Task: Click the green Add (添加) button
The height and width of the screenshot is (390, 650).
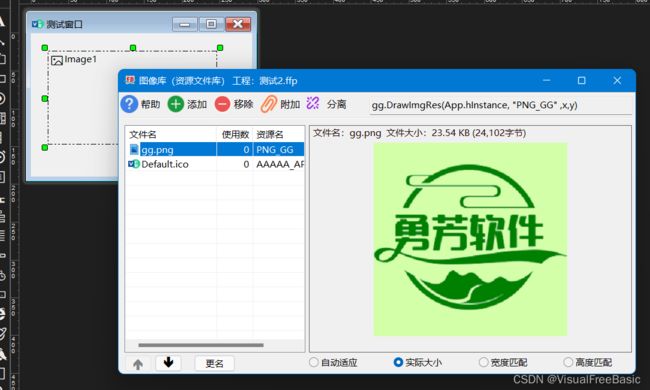Action: pyautogui.click(x=187, y=104)
